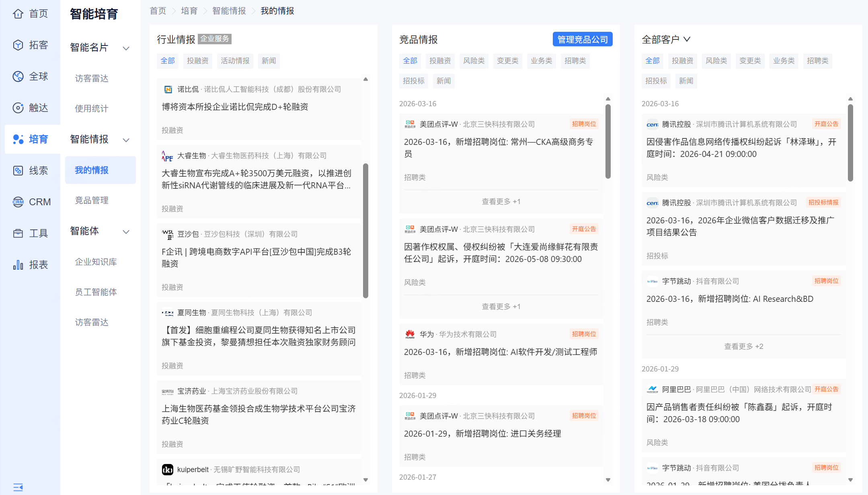Open the CRM sidebar icon
The image size is (868, 495).
click(18, 202)
